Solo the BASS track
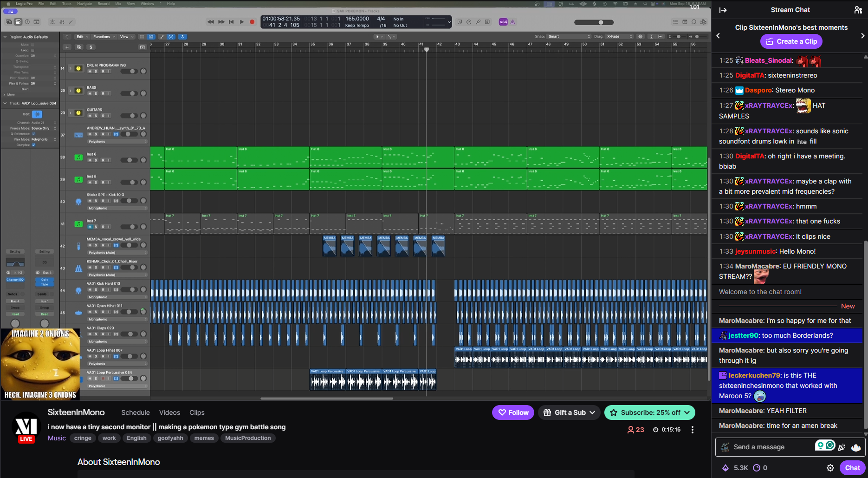 (x=96, y=94)
